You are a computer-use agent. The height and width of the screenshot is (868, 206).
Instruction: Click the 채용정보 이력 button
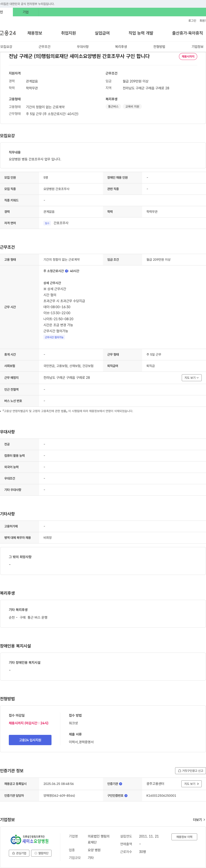(184, 837)
